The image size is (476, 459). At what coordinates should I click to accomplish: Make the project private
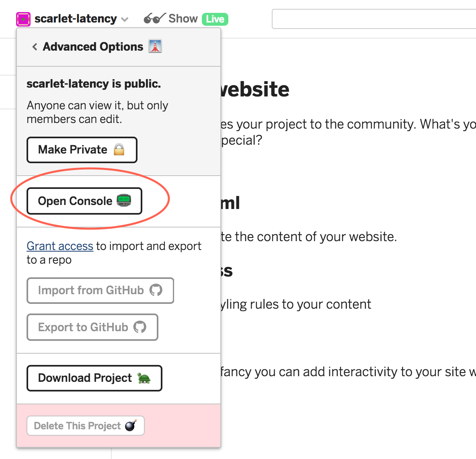(82, 150)
